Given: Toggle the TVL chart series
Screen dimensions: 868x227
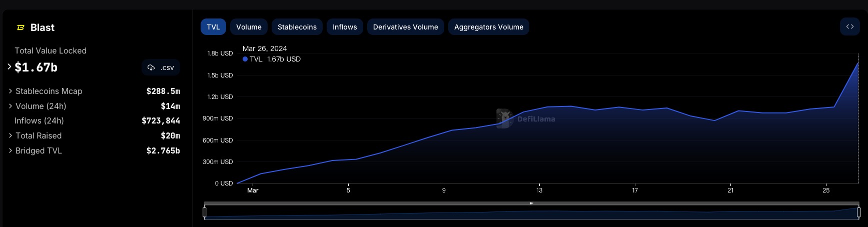Looking at the screenshot, I should pyautogui.click(x=213, y=27).
